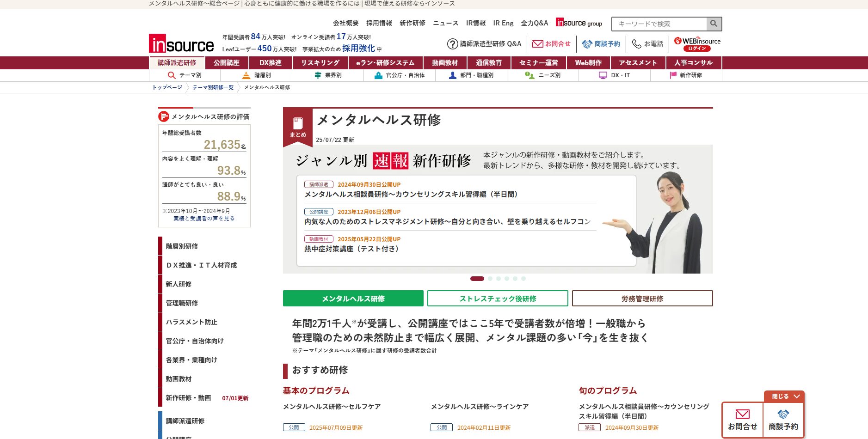
Task: Click the magnifying glass search button
Action: (x=714, y=24)
